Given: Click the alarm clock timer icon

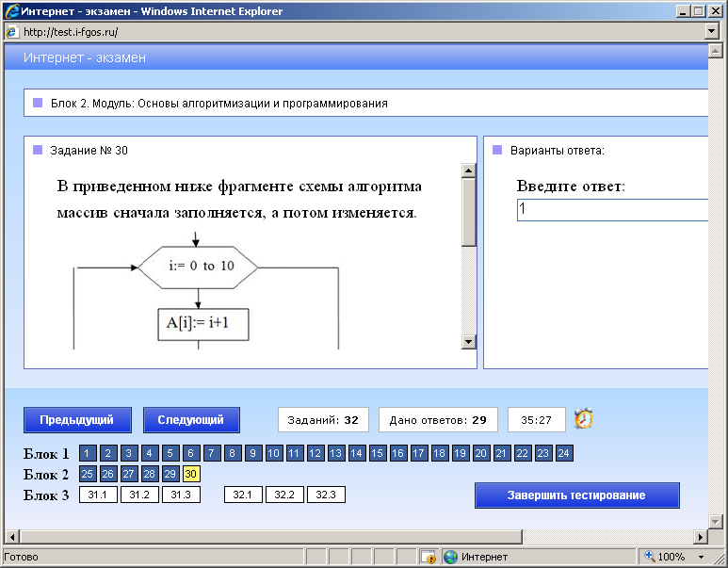Looking at the screenshot, I should coord(584,418).
